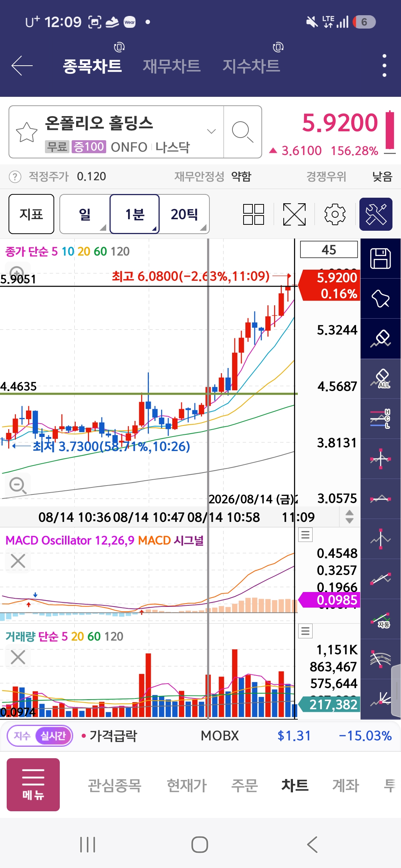Select the bottom arrow fan drawing tool
Viewport: 401px width, 868px height.
tap(381, 699)
